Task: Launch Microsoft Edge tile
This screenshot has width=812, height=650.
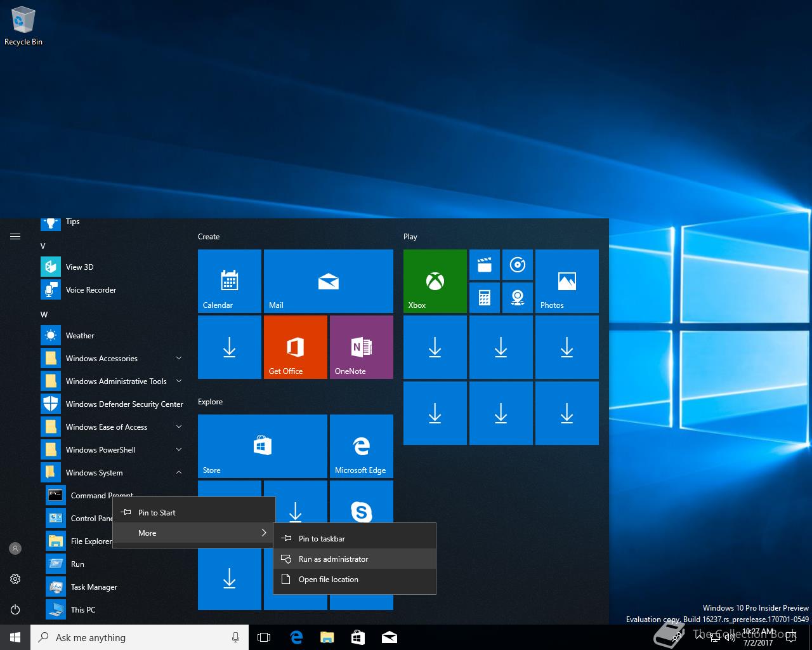Action: click(x=362, y=446)
